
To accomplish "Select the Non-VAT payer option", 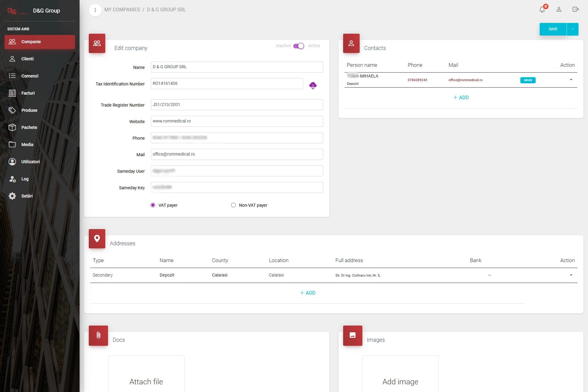I will [x=234, y=205].
